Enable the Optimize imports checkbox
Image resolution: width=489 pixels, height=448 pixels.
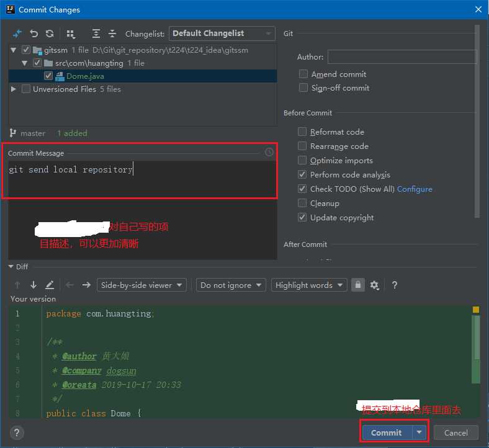pyautogui.click(x=302, y=160)
